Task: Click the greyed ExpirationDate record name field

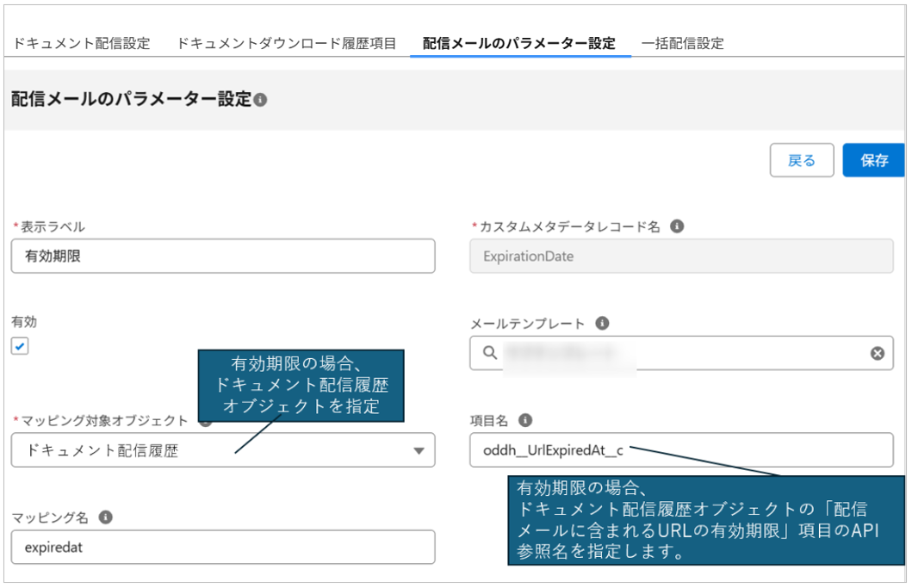Action: pyautogui.click(x=680, y=257)
